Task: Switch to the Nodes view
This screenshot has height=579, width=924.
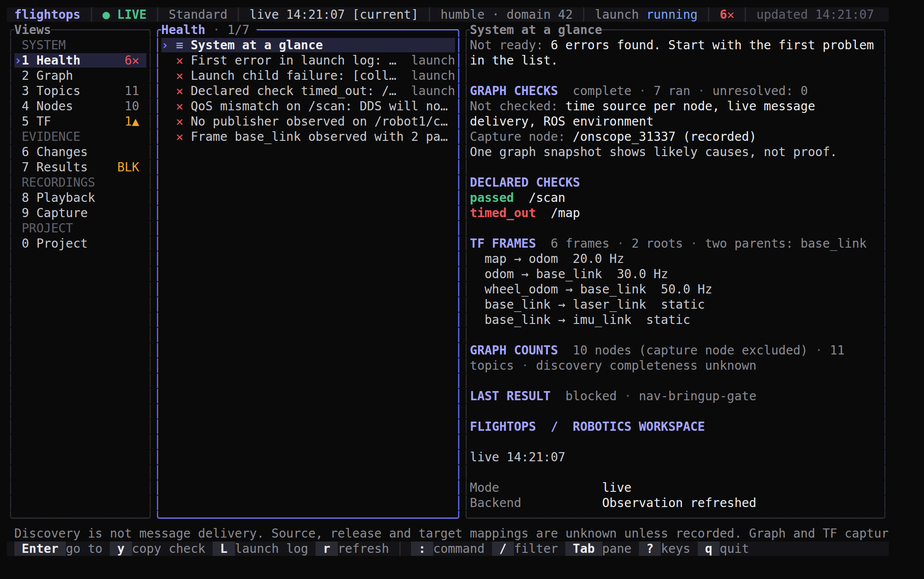Action: coord(80,106)
